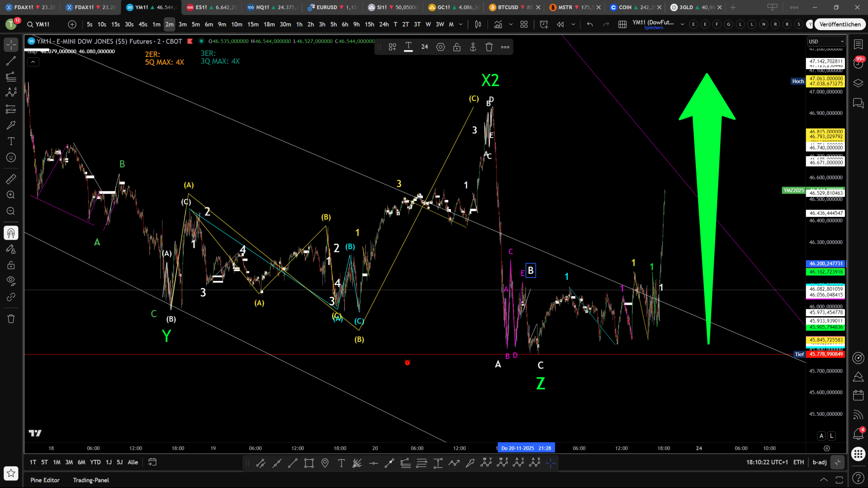
Task: Delete selected text with floating trash icon
Action: (489, 47)
